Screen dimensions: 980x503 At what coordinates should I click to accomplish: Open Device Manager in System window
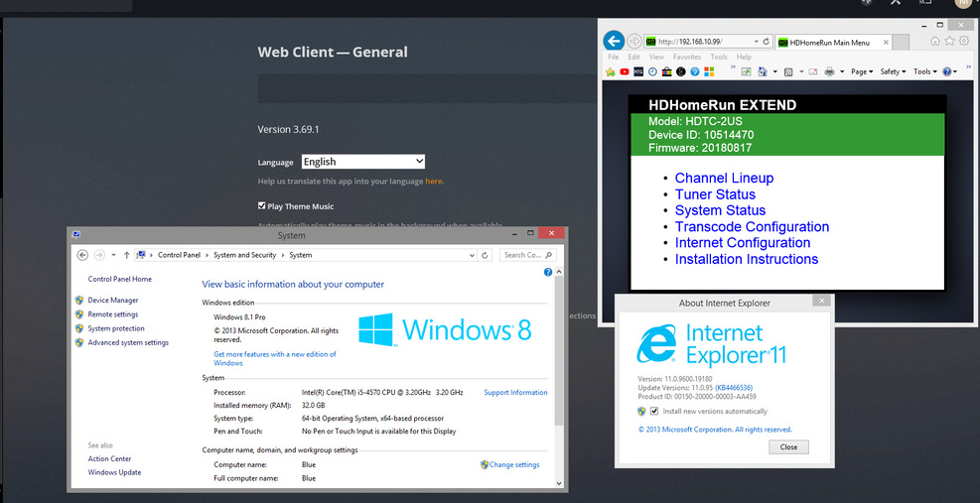tap(112, 300)
